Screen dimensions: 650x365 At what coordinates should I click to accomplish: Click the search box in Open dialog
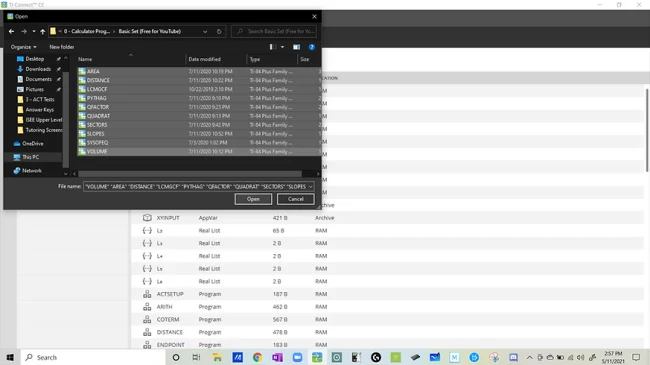tap(274, 32)
